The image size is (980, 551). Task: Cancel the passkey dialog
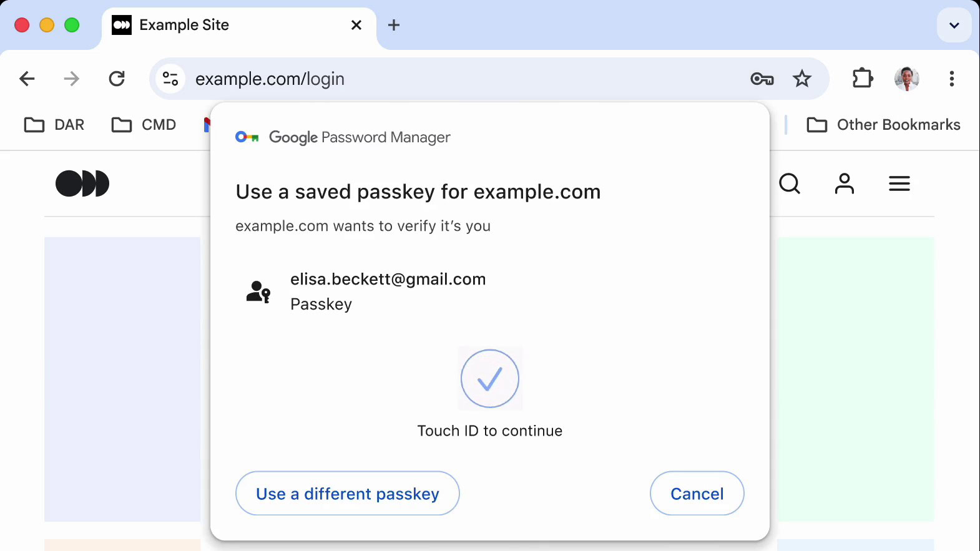click(697, 494)
